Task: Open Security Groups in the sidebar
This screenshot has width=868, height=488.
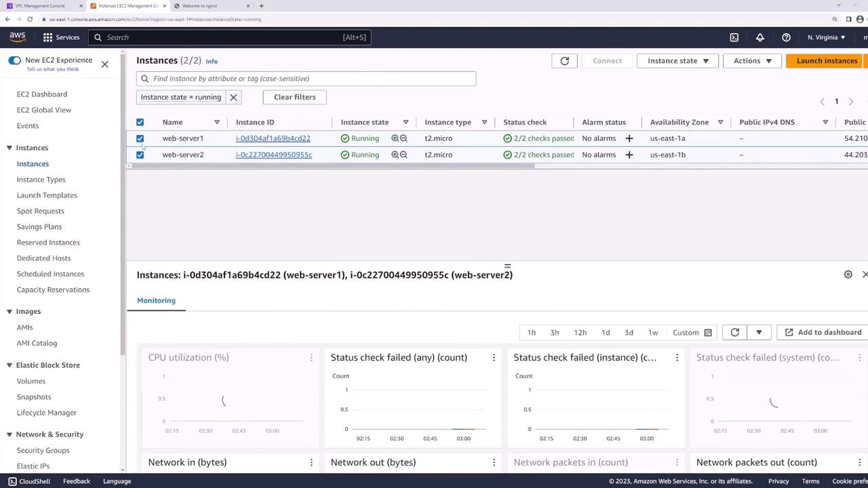Action: coord(43,450)
